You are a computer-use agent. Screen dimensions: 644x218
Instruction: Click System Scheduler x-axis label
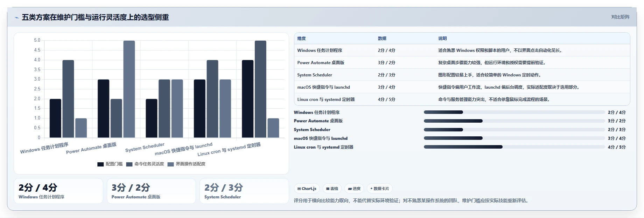(x=145, y=147)
